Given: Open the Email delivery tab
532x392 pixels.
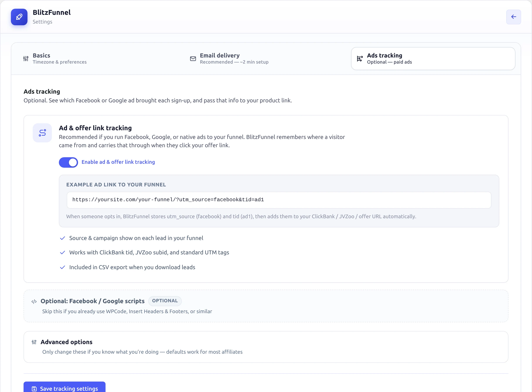Looking at the screenshot, I should pyautogui.click(x=266, y=59).
